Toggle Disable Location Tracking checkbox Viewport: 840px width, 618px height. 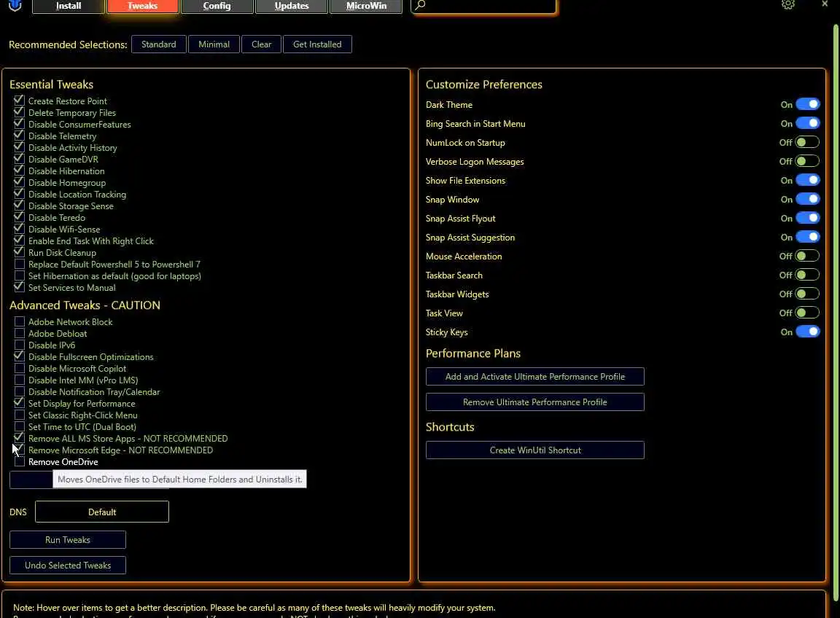coord(19,195)
